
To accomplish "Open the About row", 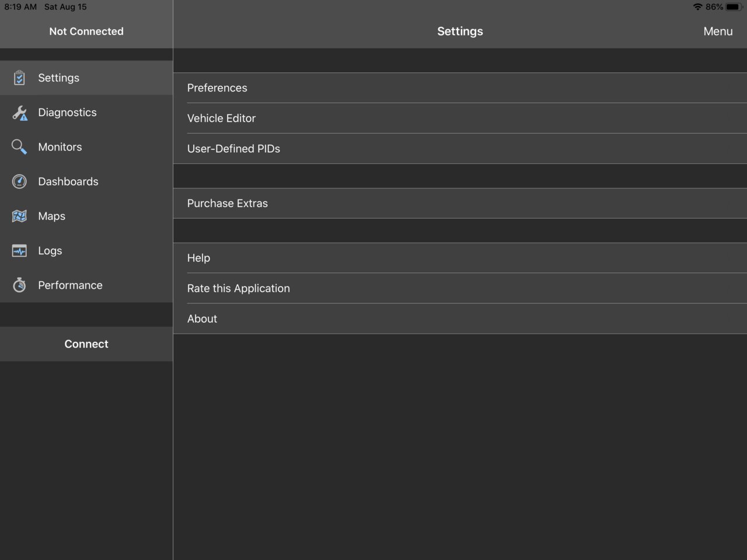I will pyautogui.click(x=460, y=318).
